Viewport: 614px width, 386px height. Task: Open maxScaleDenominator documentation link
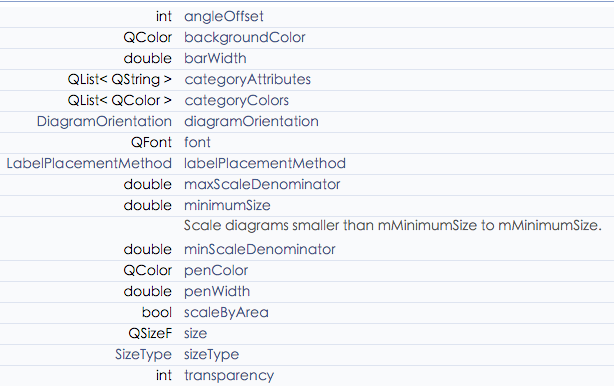(x=262, y=184)
